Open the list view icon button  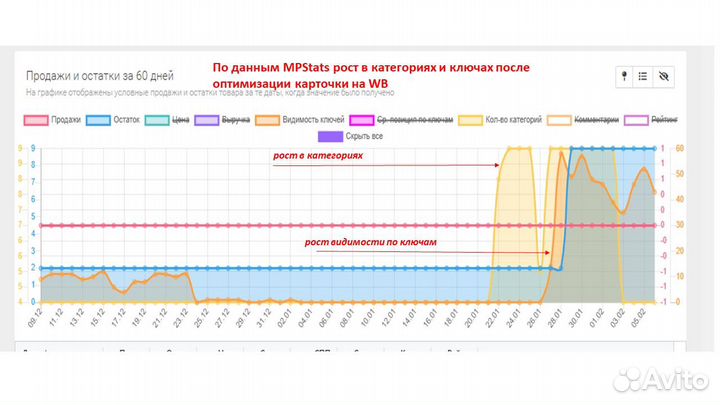(x=642, y=76)
